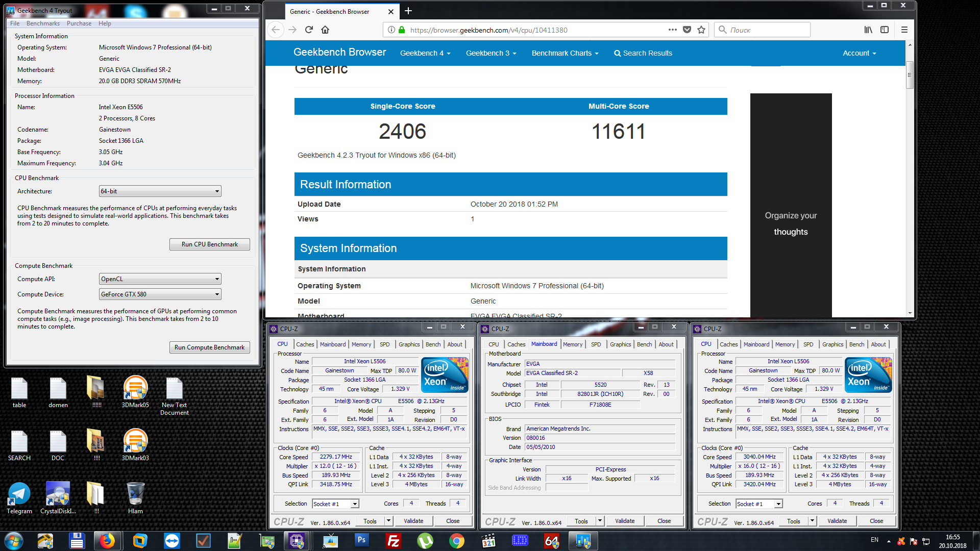Open the 3DMark05 desktop shortcut

pos(135,392)
